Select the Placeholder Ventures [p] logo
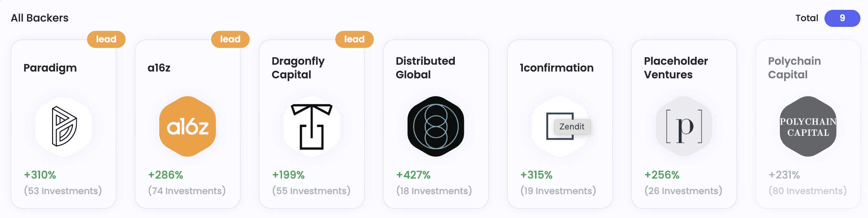This screenshot has height=218, width=868. click(x=683, y=126)
